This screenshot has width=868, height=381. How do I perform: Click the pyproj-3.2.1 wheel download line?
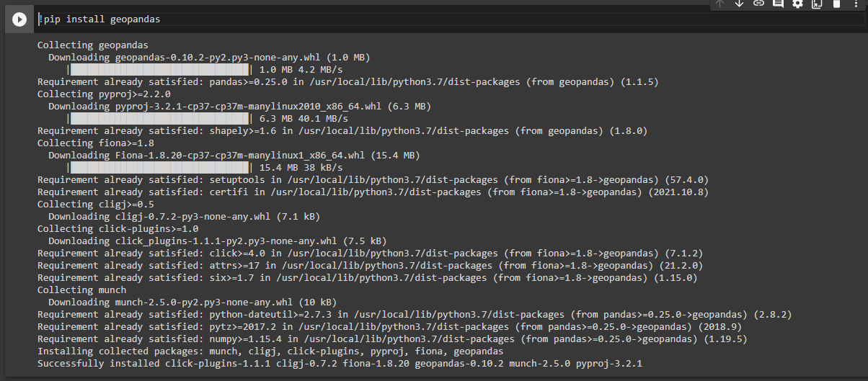[240, 107]
